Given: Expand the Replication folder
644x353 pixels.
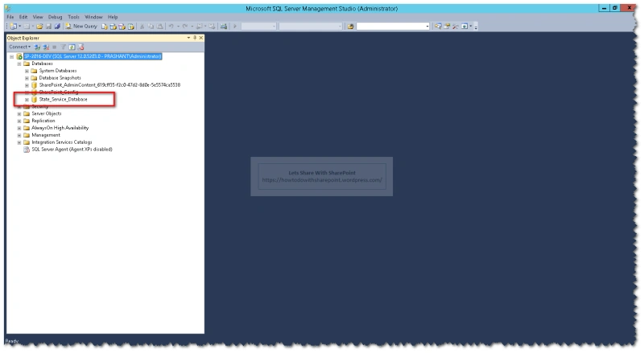Looking at the screenshot, I should [19, 121].
